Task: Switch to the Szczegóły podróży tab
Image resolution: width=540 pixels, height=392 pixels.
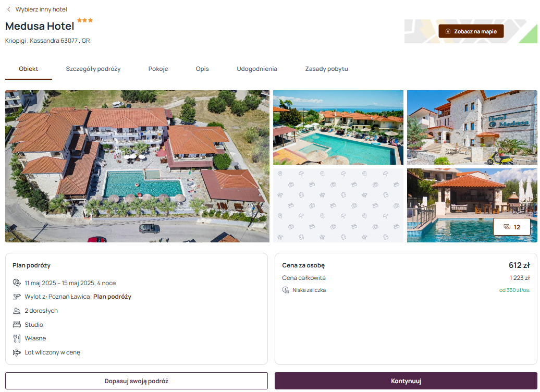Action: [93, 69]
